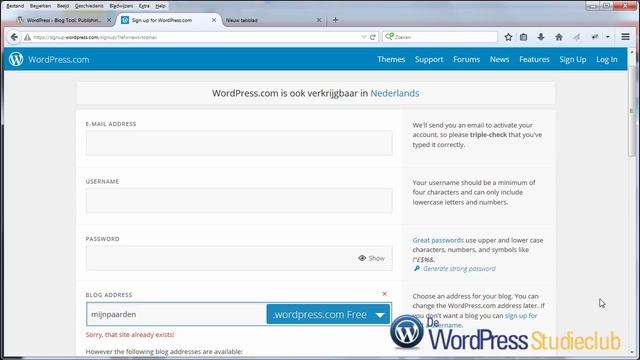Open Forums in the navigation bar

pyautogui.click(x=467, y=59)
